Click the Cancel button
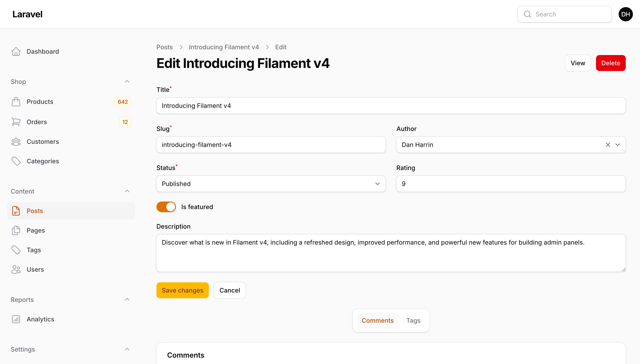The image size is (640, 364). (x=229, y=290)
